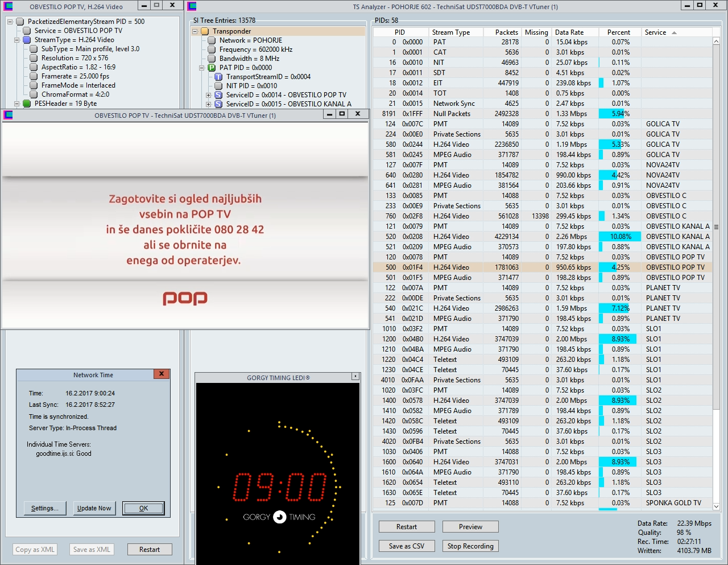
Task: Click the ServiceID 0x0015 S icon
Action: tap(218, 104)
